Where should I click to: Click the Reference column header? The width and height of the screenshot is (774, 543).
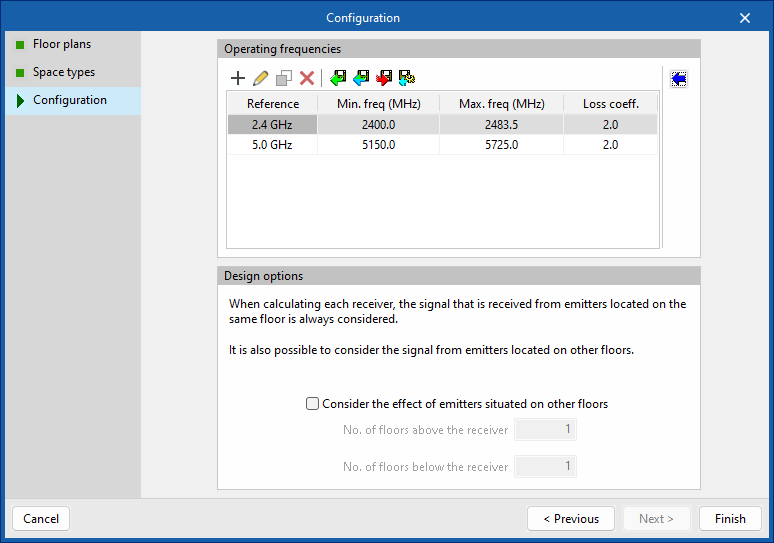(x=272, y=104)
